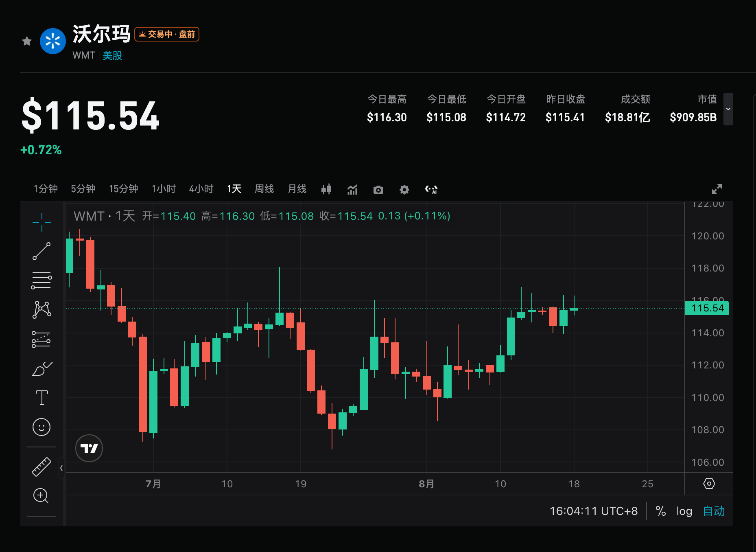The height and width of the screenshot is (552, 756).
Task: Switch to the 4小时 timeframe
Action: tap(201, 189)
